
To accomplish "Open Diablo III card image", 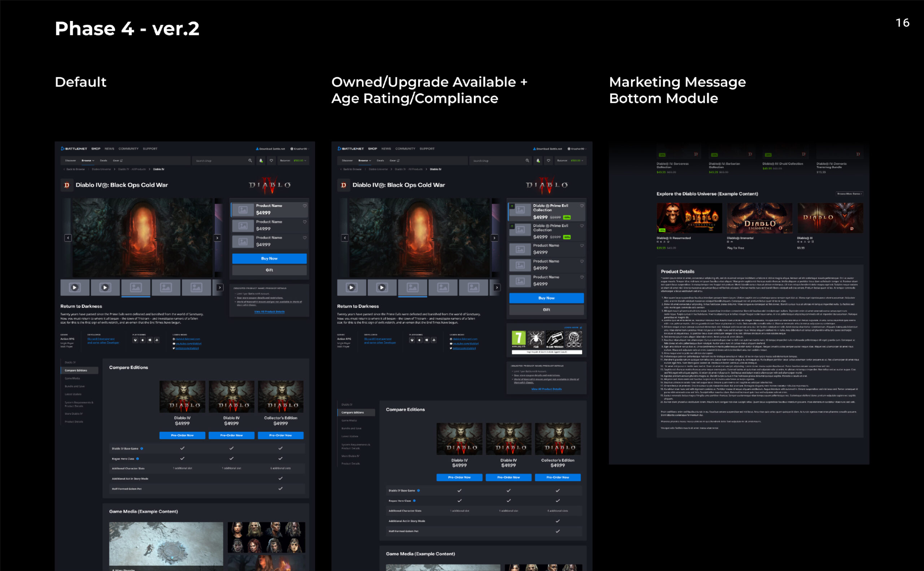I will tap(830, 218).
